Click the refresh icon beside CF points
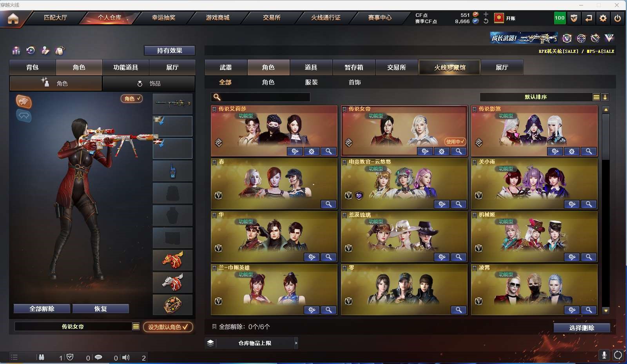 [486, 21]
